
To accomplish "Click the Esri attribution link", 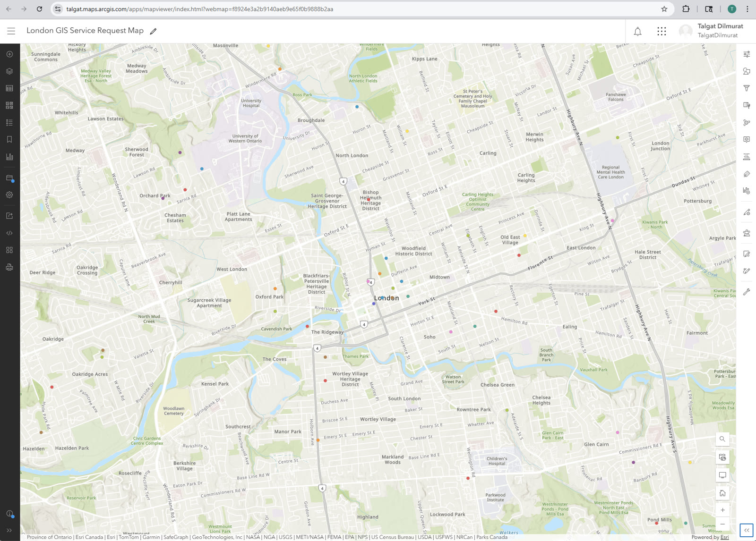I will pyautogui.click(x=724, y=537).
